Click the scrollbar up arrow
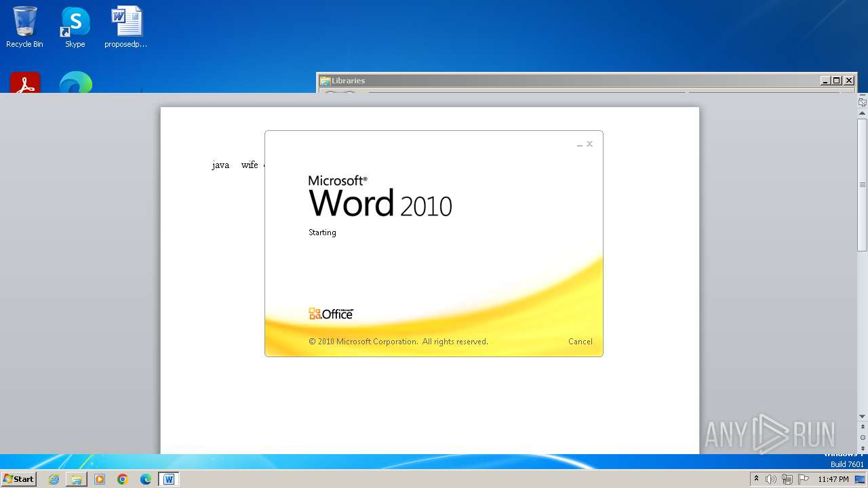 [863, 114]
